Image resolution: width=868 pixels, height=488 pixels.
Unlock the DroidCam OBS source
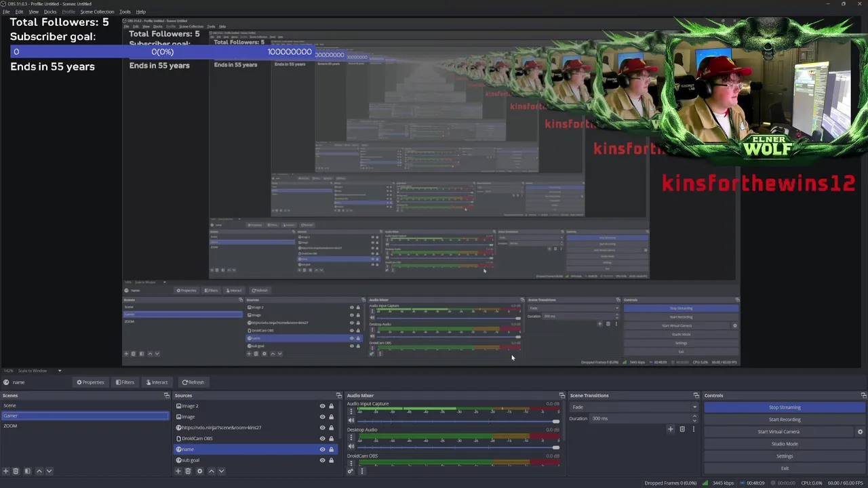coord(331,439)
